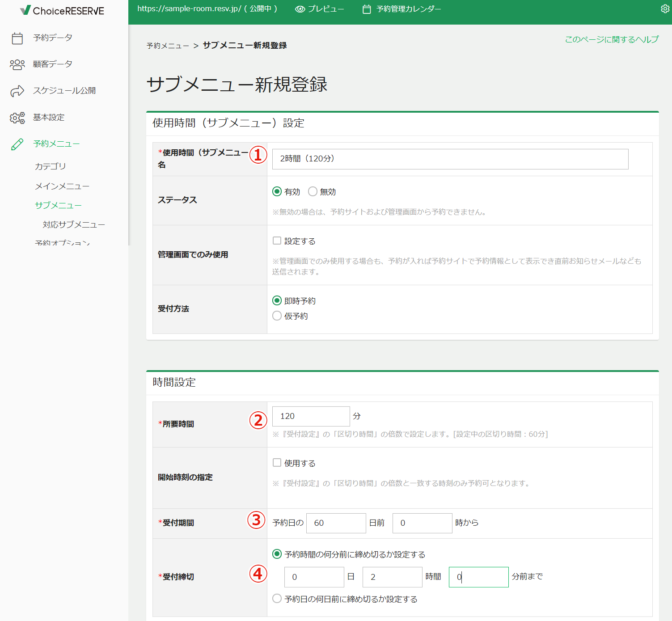This screenshot has width=672, height=621.
Task: Click the eye icon for プレビュー
Action: [300, 9]
